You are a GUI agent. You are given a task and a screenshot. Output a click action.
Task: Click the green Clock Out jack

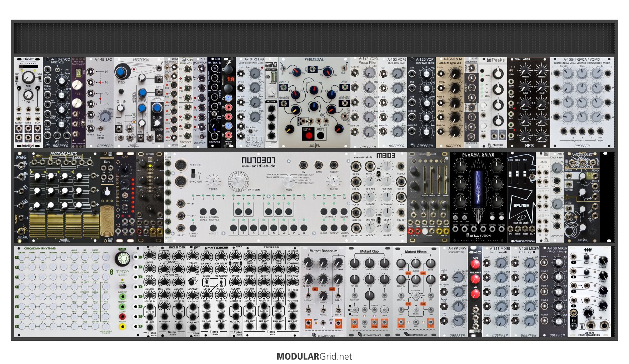(123, 297)
